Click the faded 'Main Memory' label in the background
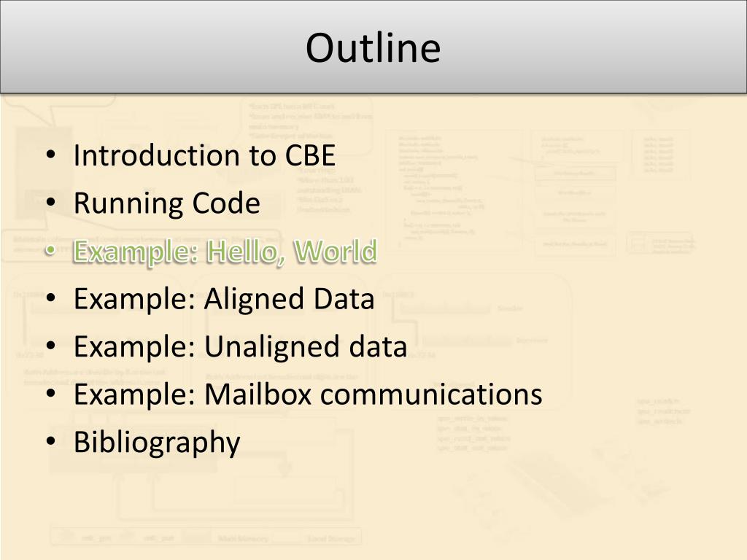Screen dimensions: 747x560 [243, 539]
